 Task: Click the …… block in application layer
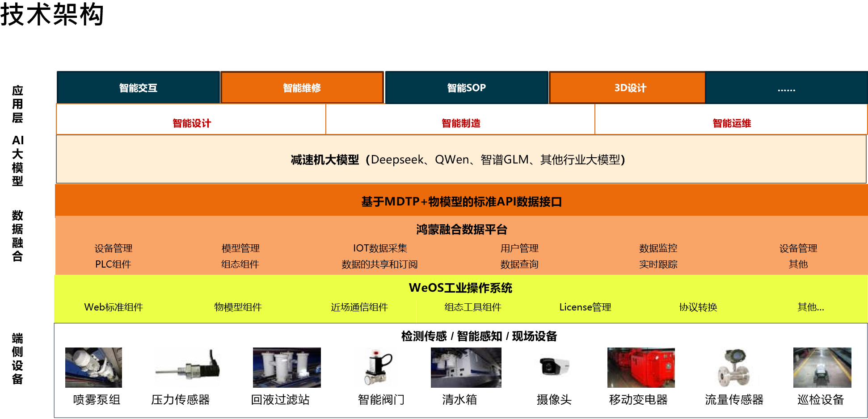pyautogui.click(x=787, y=88)
